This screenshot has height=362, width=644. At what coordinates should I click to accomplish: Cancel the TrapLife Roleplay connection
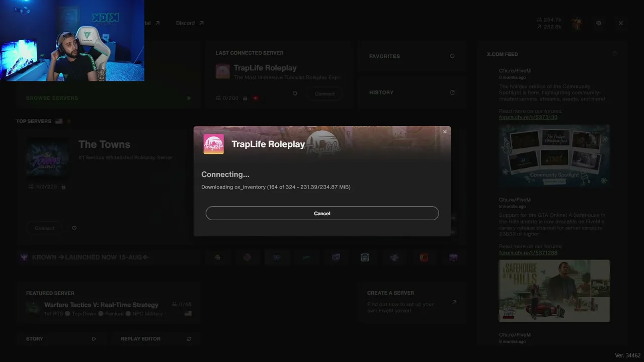pos(322,213)
